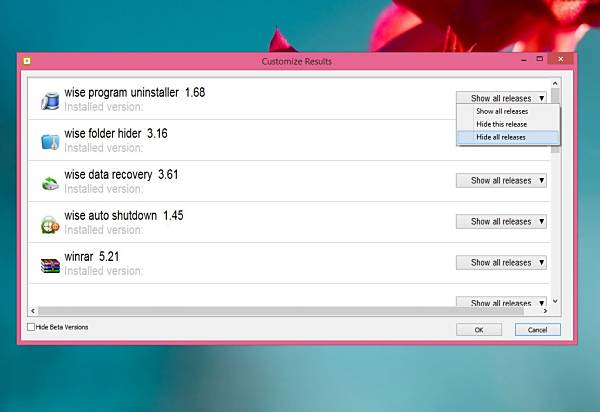
Task: Click the Cancel button
Action: point(538,330)
